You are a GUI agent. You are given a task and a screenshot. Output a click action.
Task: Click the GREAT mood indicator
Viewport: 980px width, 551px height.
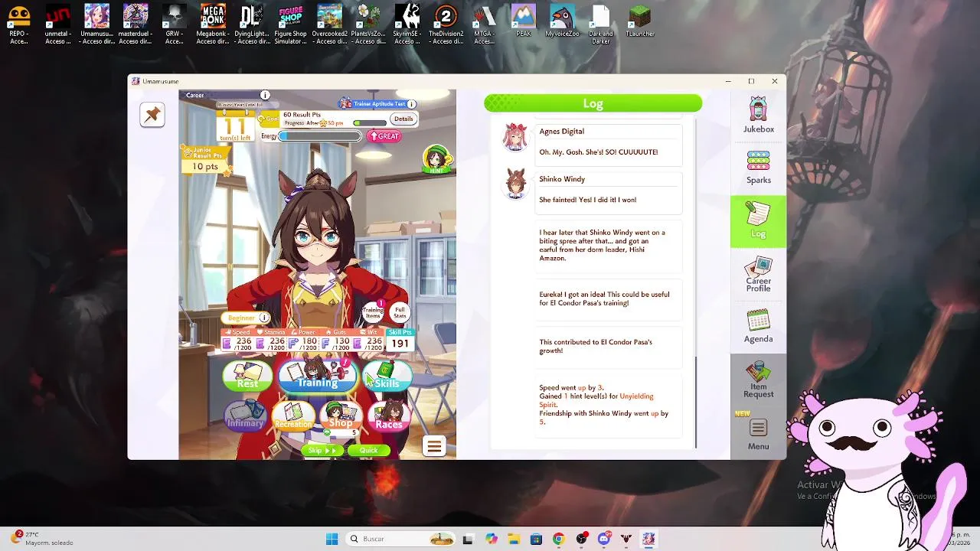(384, 136)
